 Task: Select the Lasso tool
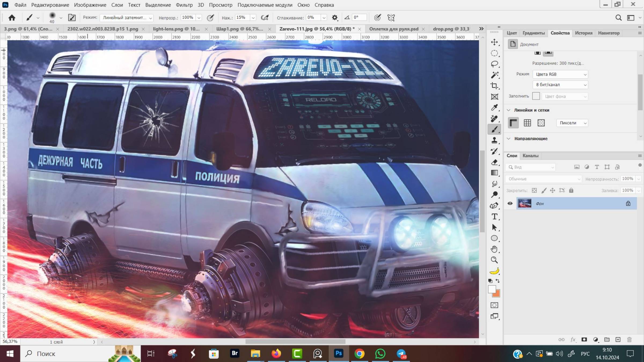494,64
